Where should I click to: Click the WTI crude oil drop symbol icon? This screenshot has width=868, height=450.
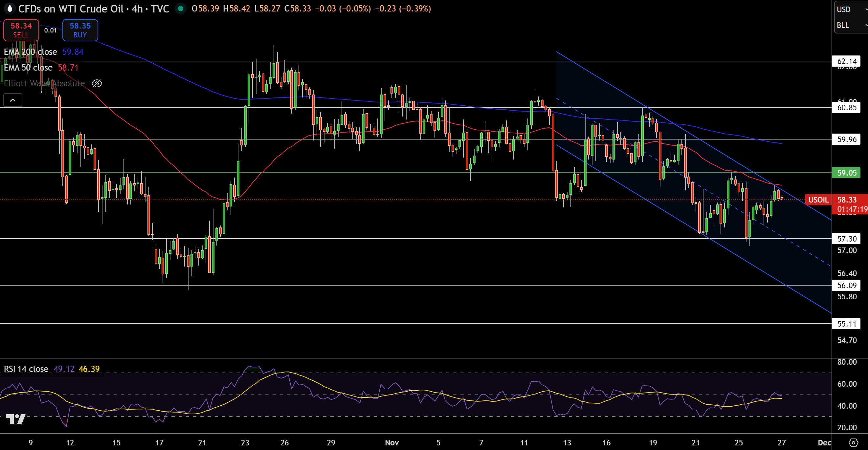tap(10, 9)
